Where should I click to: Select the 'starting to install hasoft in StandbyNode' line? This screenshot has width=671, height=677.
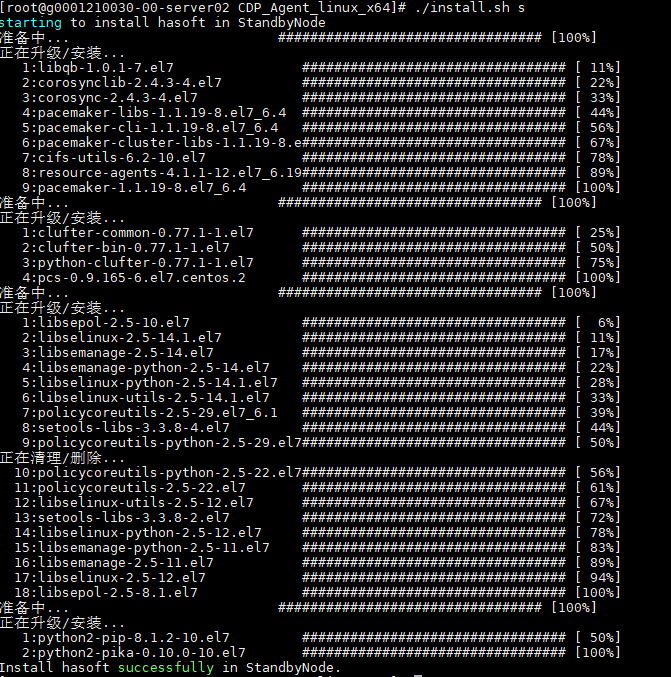coord(163,22)
